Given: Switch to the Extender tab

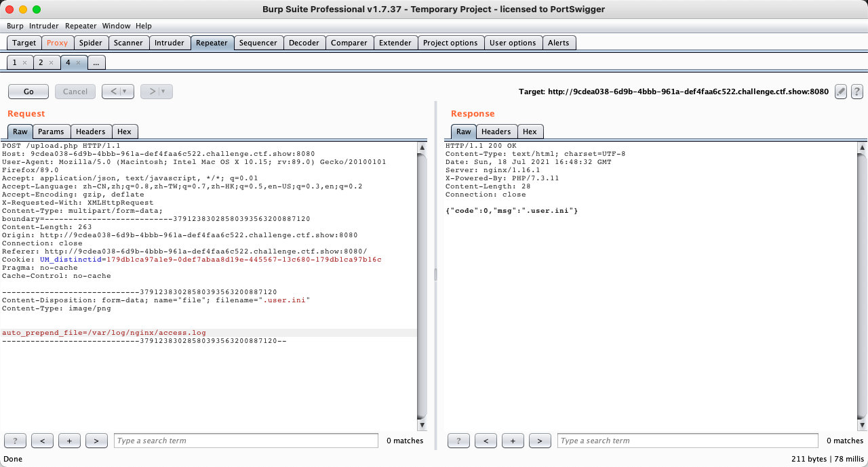Looking at the screenshot, I should [395, 43].
